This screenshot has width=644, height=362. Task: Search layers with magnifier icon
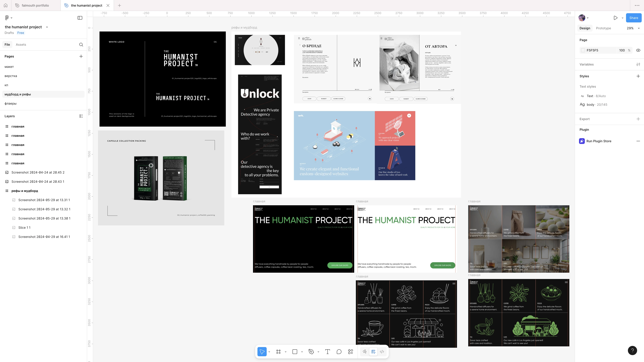coord(81,45)
